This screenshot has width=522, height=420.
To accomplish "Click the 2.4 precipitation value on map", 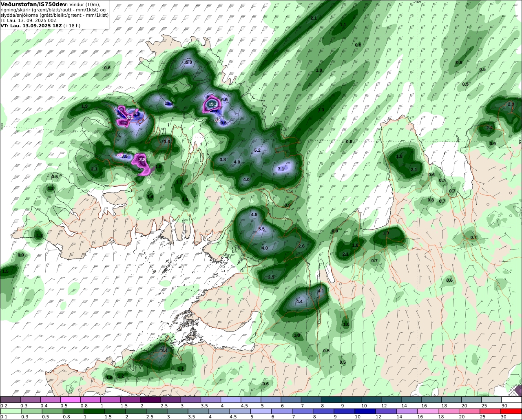I will 489,128.
